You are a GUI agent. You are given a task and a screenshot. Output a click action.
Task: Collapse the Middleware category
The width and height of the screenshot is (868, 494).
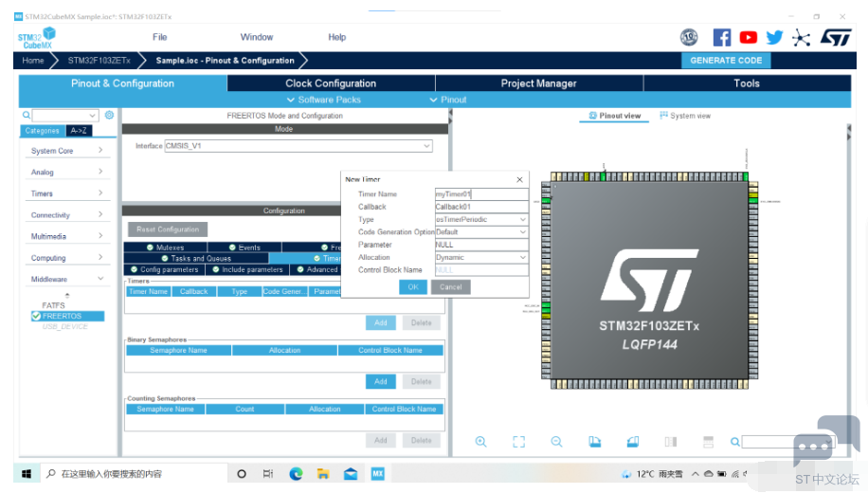pyautogui.click(x=67, y=279)
